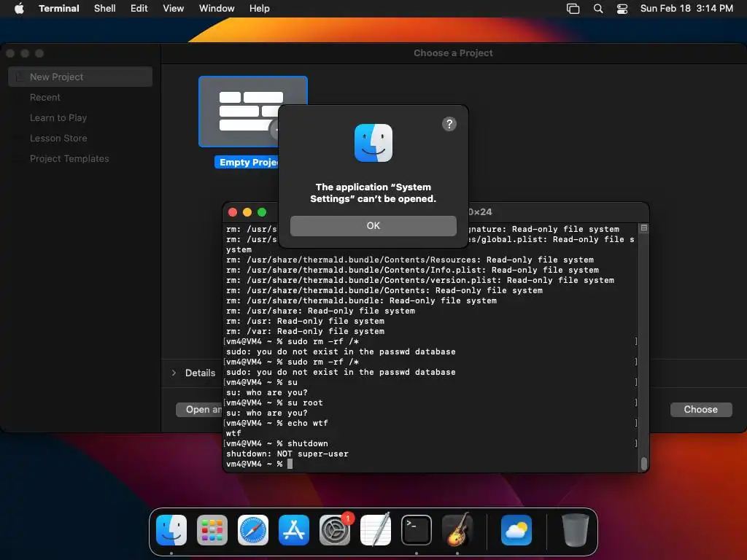
Task: Open the View menu
Action: coord(173,9)
